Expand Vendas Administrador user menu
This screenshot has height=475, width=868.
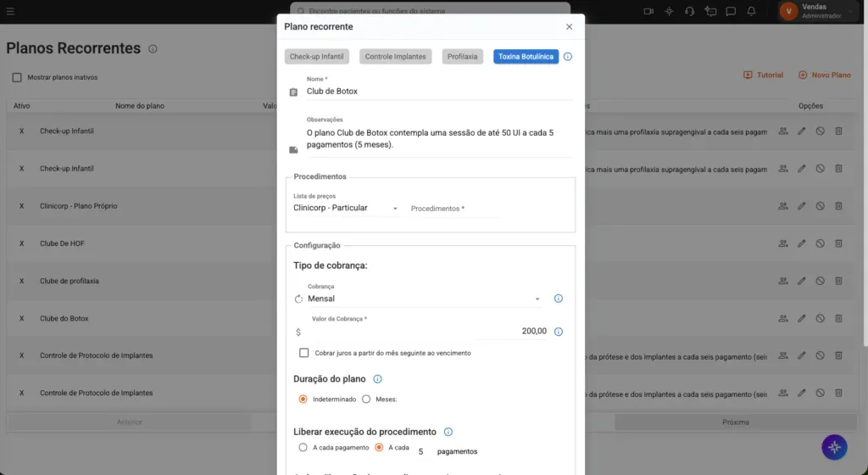click(818, 11)
